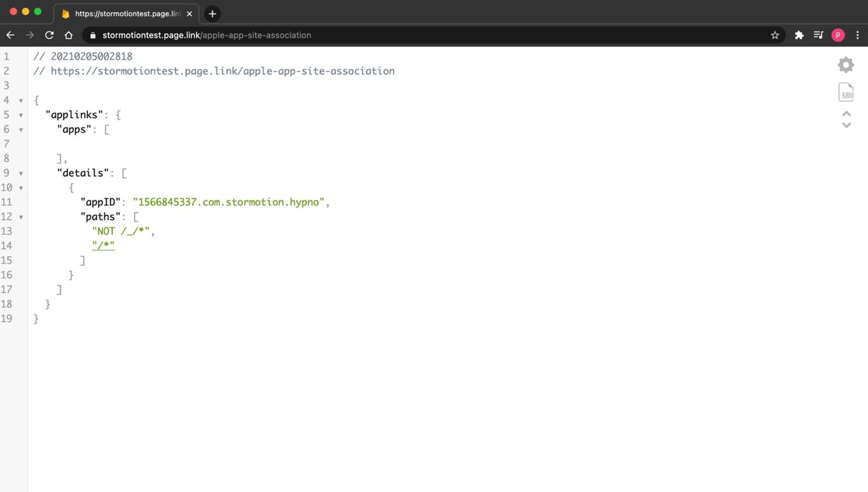Image resolution: width=868 pixels, height=492 pixels.
Task: Collapse the details array on line 9
Action: coord(20,174)
